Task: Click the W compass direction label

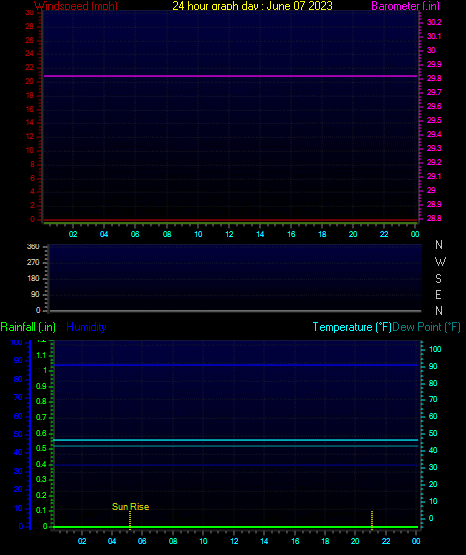Action: tap(440, 262)
